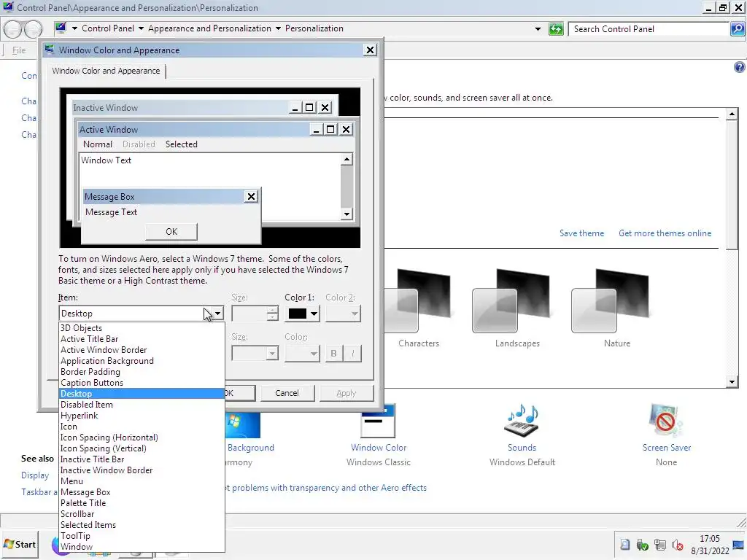The image size is (747, 560).
Task: Toggle the Italic font button
Action: tap(352, 354)
